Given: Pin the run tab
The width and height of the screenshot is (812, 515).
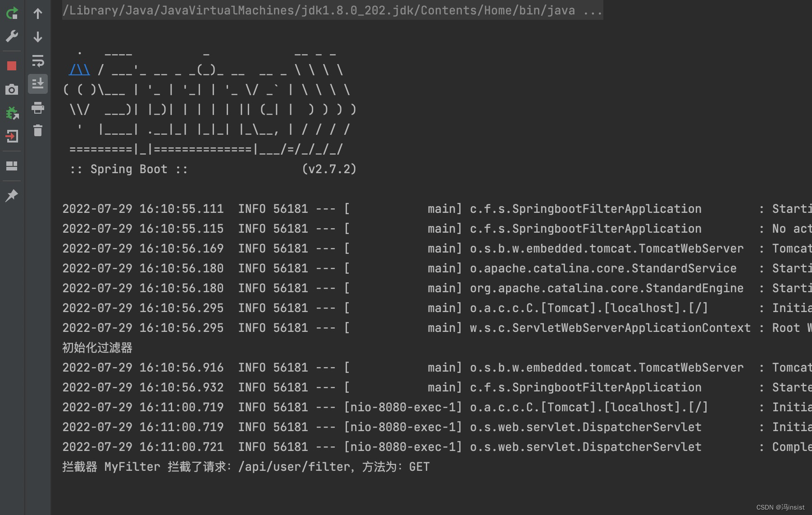Looking at the screenshot, I should tap(12, 195).
